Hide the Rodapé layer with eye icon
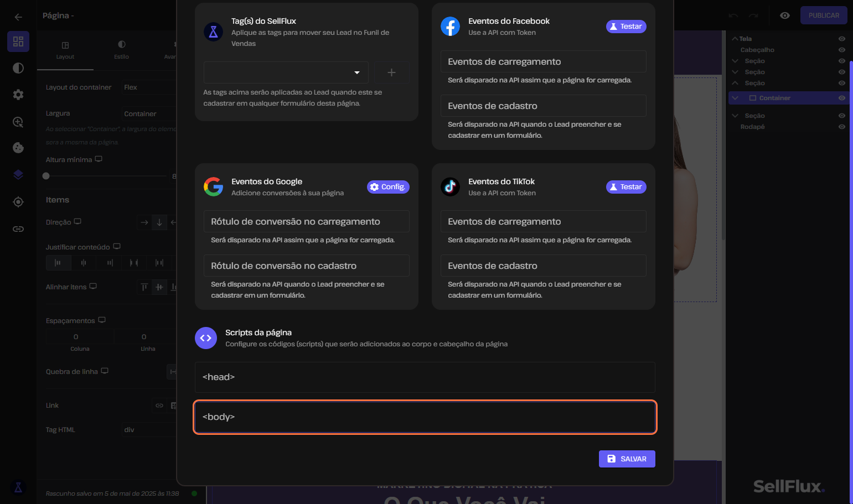The height and width of the screenshot is (504, 853). (x=842, y=127)
